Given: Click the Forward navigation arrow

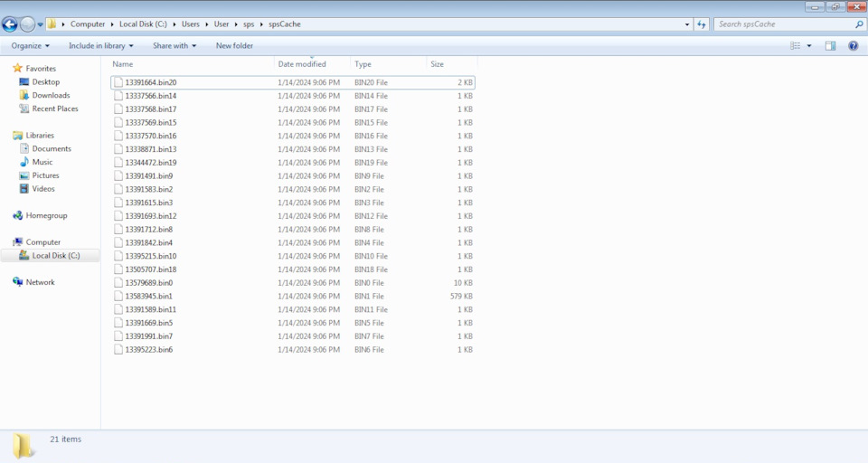Looking at the screenshot, I should coord(27,24).
